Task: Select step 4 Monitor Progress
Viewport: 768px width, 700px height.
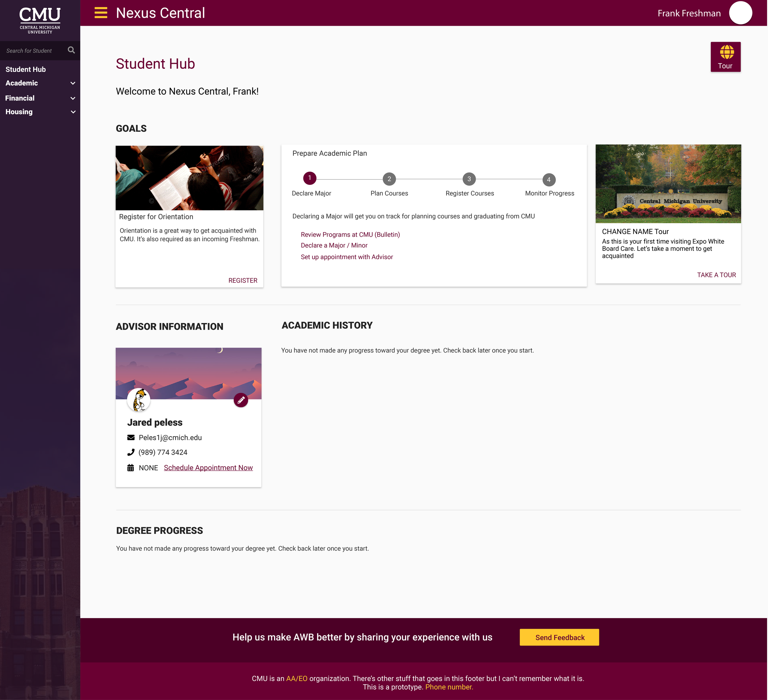Action: 549,179
